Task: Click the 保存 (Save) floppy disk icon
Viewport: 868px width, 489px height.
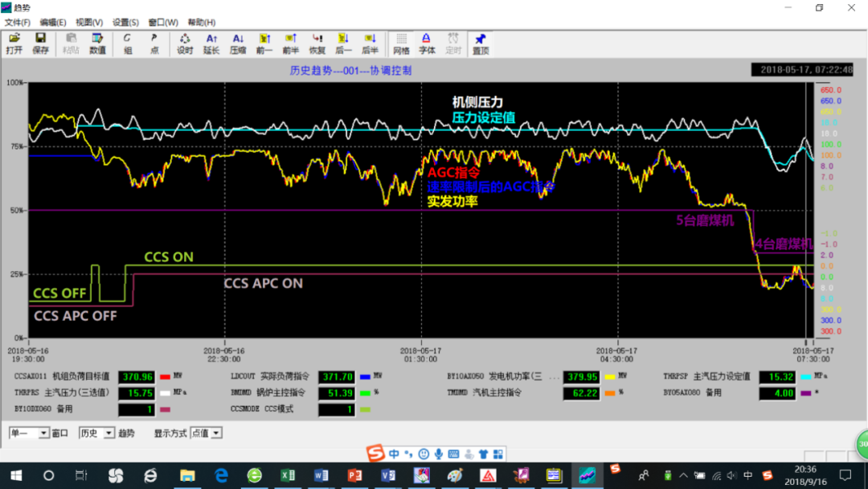Action: [x=40, y=43]
